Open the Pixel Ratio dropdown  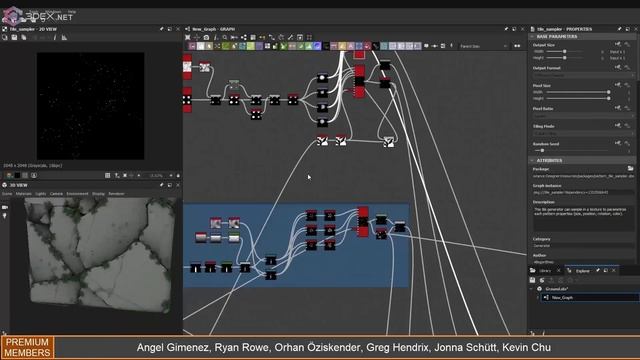click(x=584, y=116)
